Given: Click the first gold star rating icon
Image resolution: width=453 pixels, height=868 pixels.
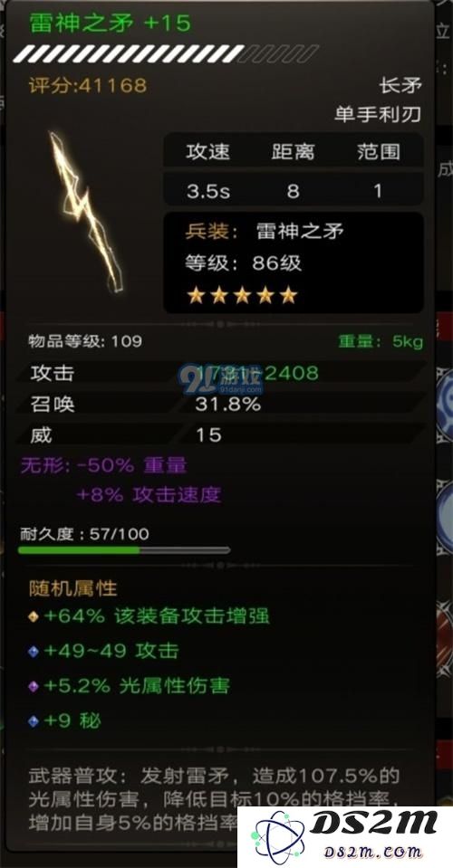Looking at the screenshot, I should click(196, 296).
